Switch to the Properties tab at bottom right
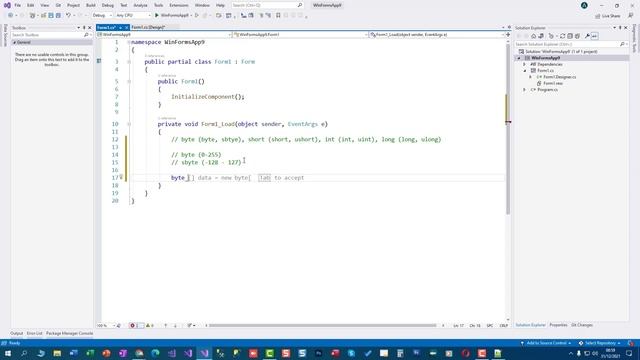Image resolution: width=640 pixels, height=360 pixels. (x=558, y=325)
